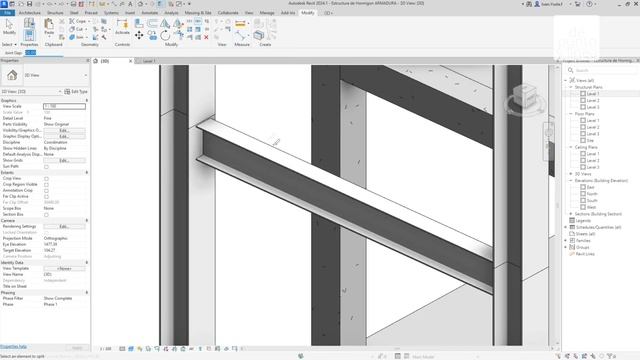Click Edit for Graphic Display Options

point(64,136)
